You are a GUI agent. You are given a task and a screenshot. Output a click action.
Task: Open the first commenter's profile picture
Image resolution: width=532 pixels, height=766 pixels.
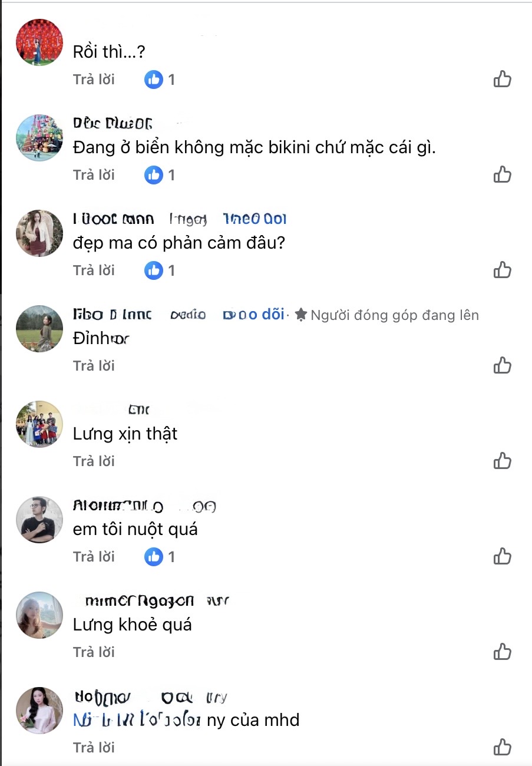pyautogui.click(x=39, y=41)
